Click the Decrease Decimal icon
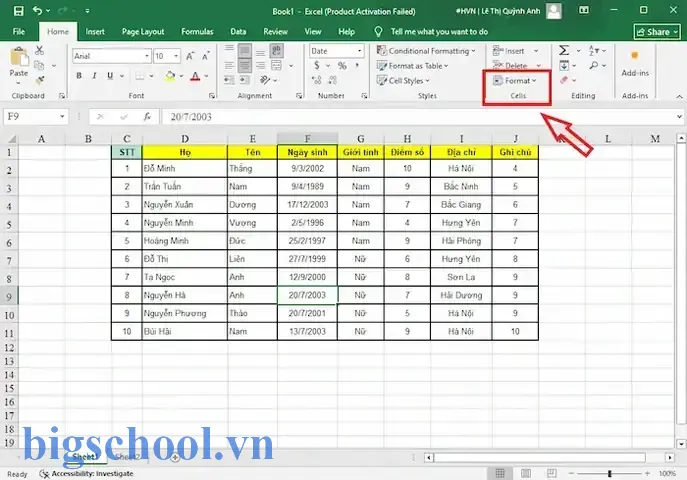The height and width of the screenshot is (480, 687). click(x=333, y=80)
